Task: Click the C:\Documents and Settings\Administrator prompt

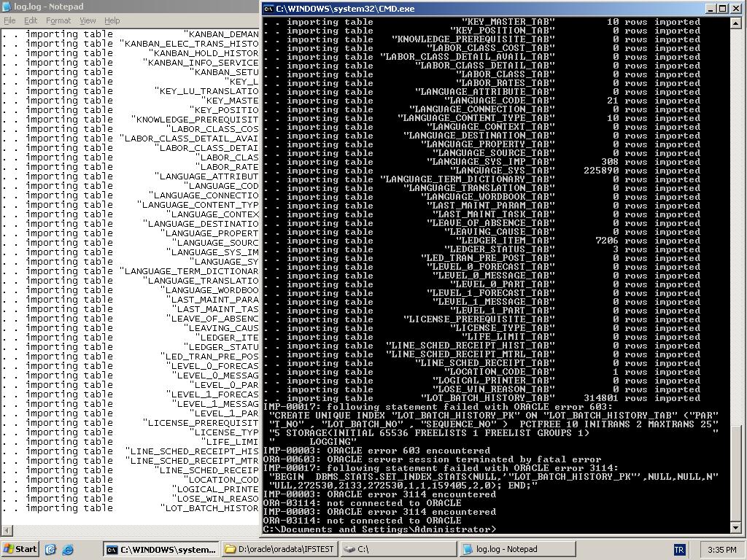Action: pos(379,529)
